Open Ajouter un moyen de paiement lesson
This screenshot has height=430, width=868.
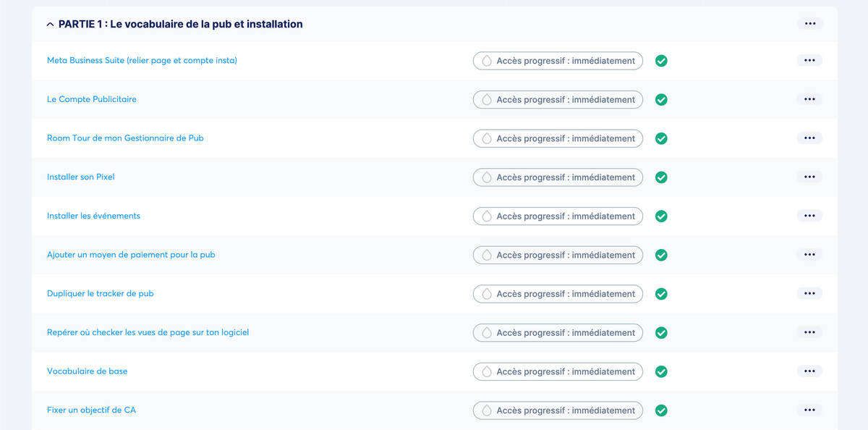(x=131, y=255)
